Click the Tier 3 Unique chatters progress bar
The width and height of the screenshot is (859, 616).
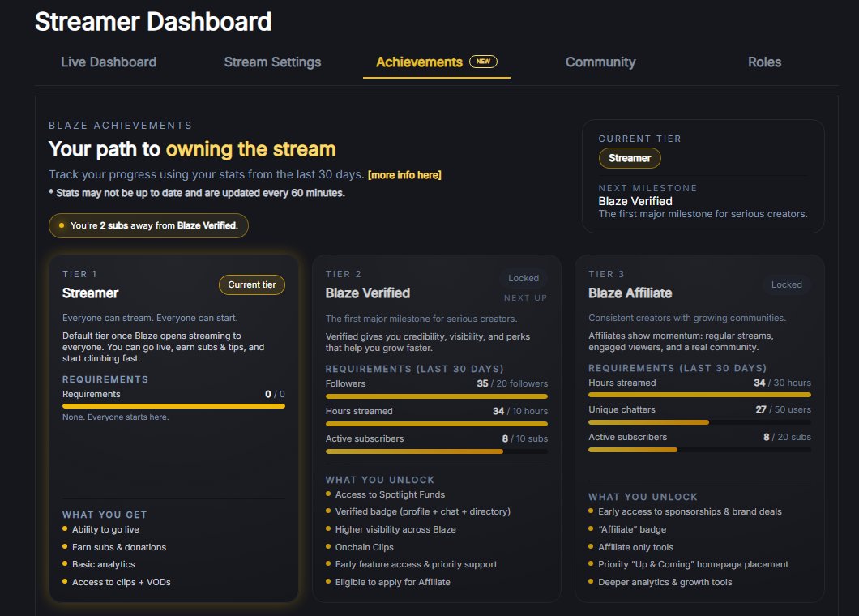(x=699, y=422)
